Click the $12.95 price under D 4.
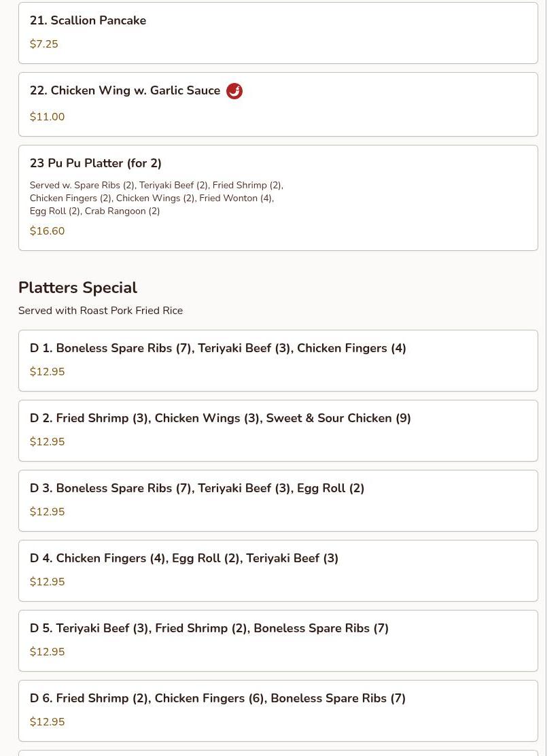The width and height of the screenshot is (560, 756). [x=48, y=582]
